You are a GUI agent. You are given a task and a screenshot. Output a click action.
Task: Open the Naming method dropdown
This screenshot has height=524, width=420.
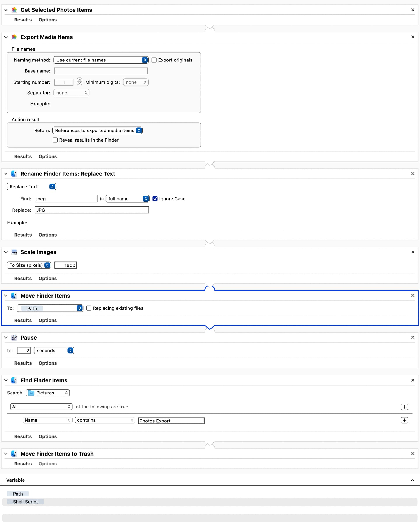click(101, 60)
